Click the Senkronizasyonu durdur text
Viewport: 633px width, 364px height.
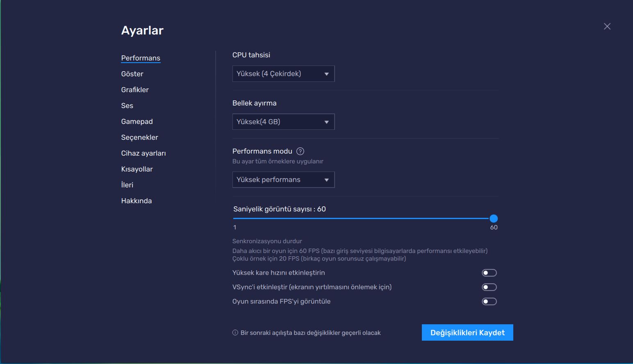click(267, 241)
